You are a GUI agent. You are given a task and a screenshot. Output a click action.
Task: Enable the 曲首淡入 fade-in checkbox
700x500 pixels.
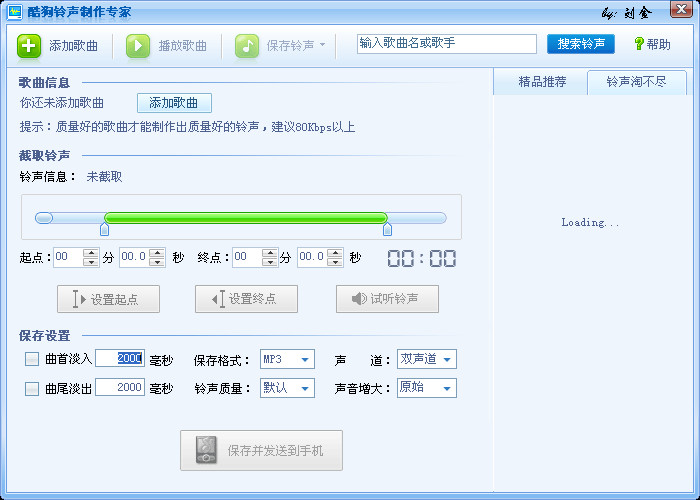click(32, 359)
